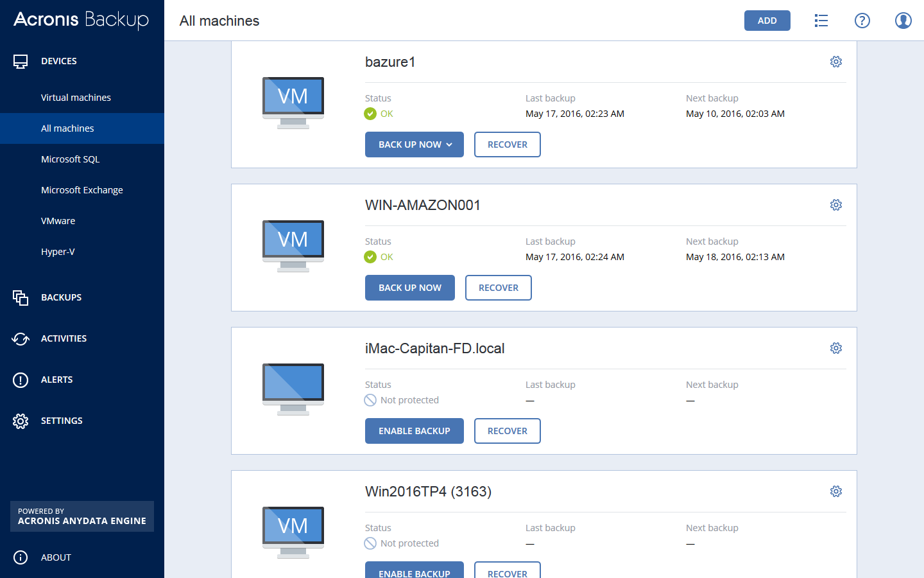Viewport: 924px width, 578px height.
Task: Click Enable Backup for iMac-Capitan-FD.local
Action: pyautogui.click(x=414, y=431)
